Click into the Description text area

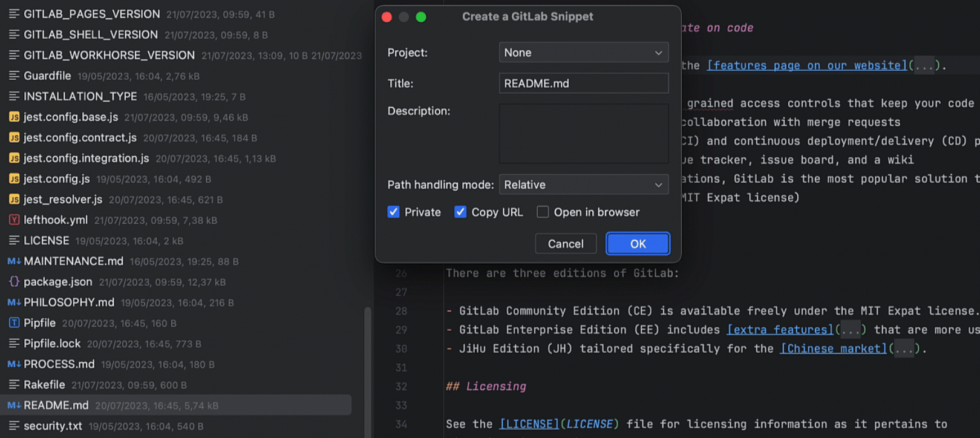pos(583,134)
